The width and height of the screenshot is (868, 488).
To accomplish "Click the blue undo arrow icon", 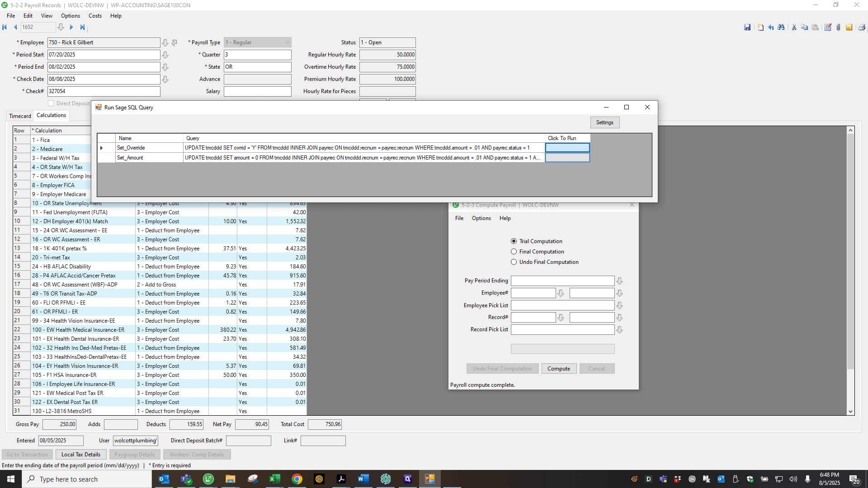I will [771, 27].
